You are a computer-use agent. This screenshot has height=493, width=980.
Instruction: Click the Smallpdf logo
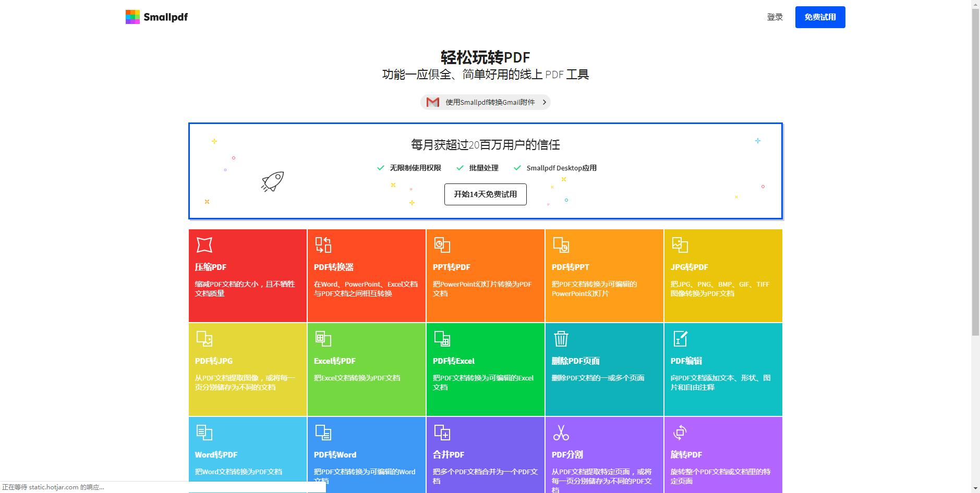pos(156,17)
